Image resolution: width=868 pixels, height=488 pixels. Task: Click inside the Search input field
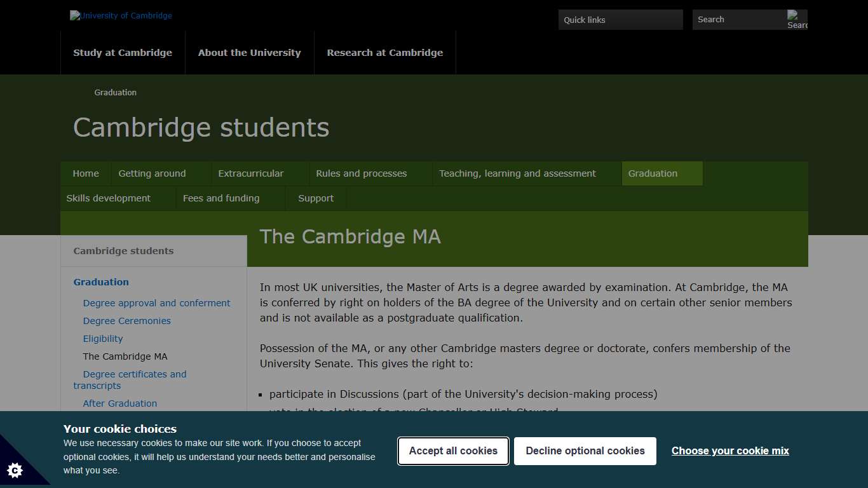tap(737, 20)
